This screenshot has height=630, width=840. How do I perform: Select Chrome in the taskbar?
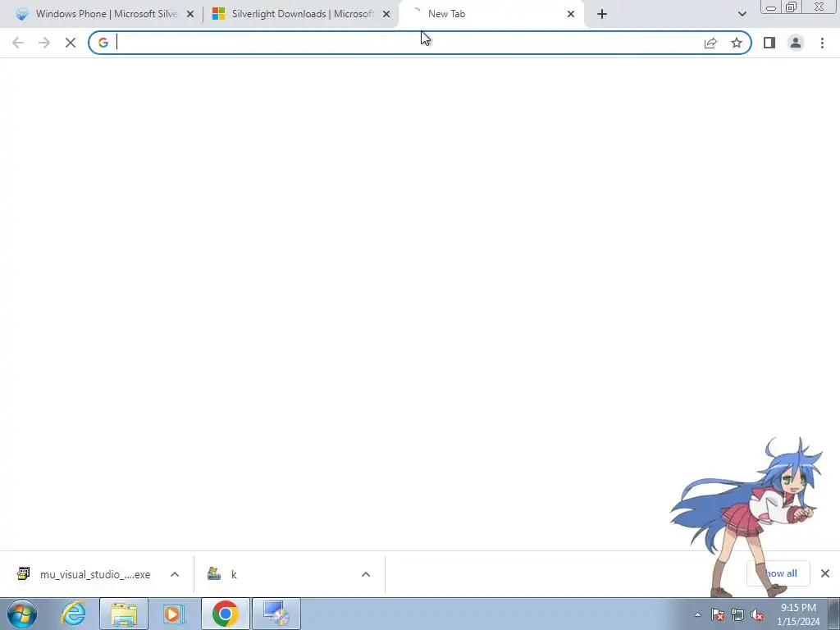226,614
